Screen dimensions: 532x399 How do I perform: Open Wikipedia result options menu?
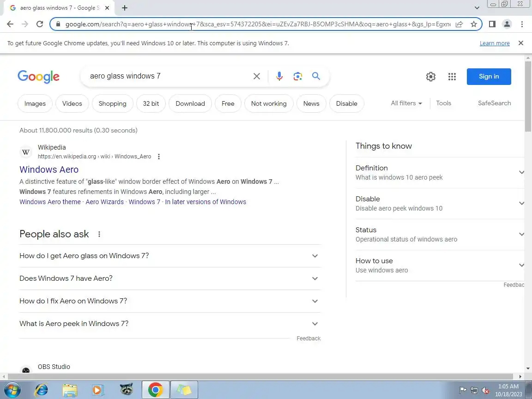pos(159,157)
